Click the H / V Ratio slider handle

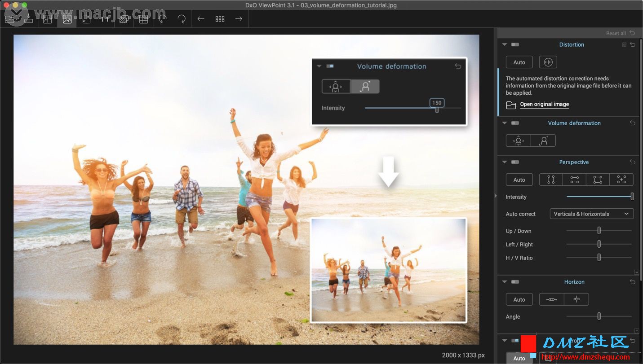click(x=599, y=258)
